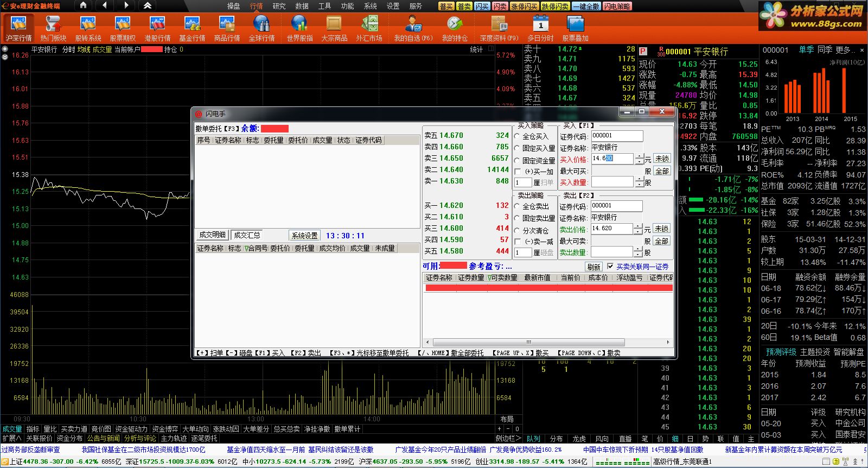This screenshot has width=868, height=468.
Task: Decrease 卖出数量 with spinner down arrow
Action: 639,255
